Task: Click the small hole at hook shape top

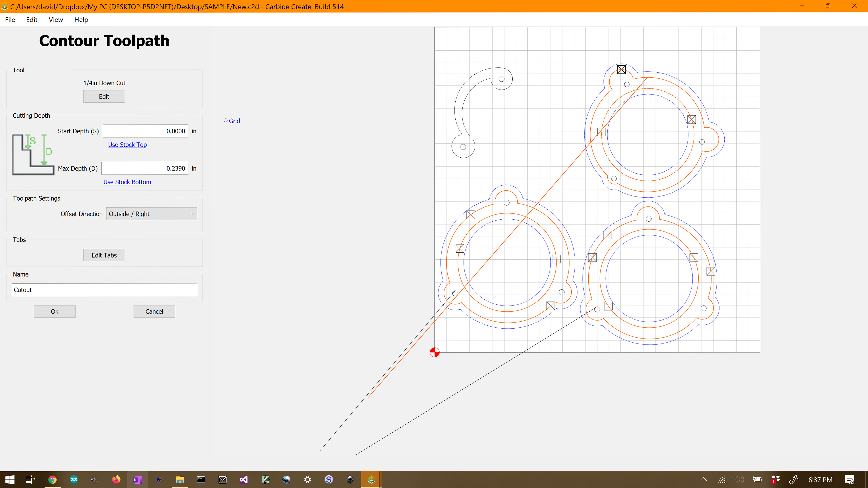Action: click(x=501, y=79)
